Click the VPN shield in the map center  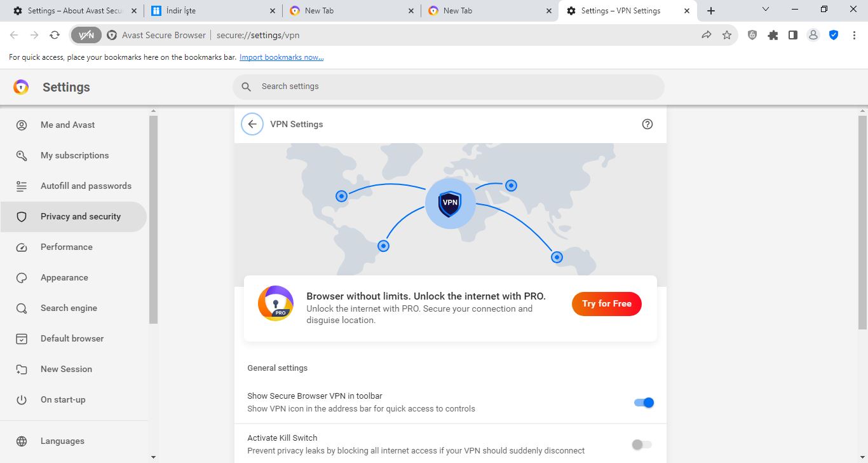coord(450,203)
